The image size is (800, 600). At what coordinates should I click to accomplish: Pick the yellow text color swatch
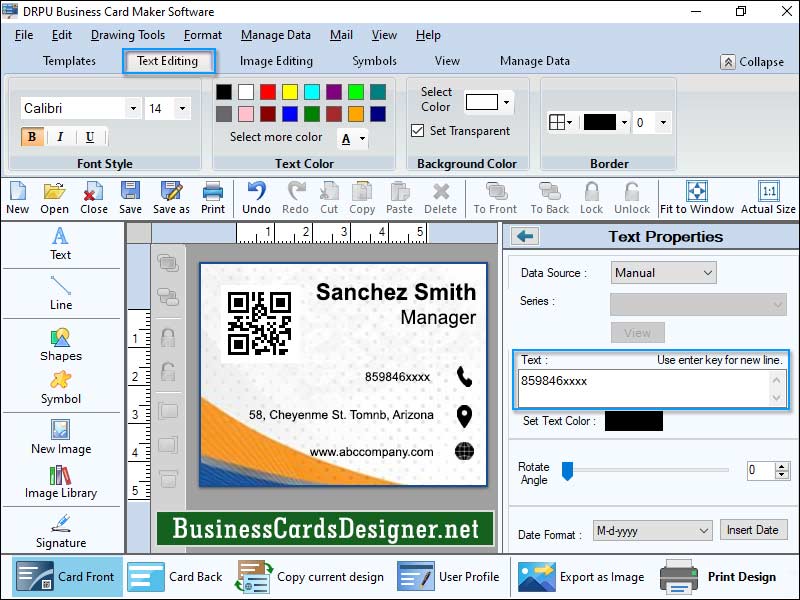tap(290, 92)
